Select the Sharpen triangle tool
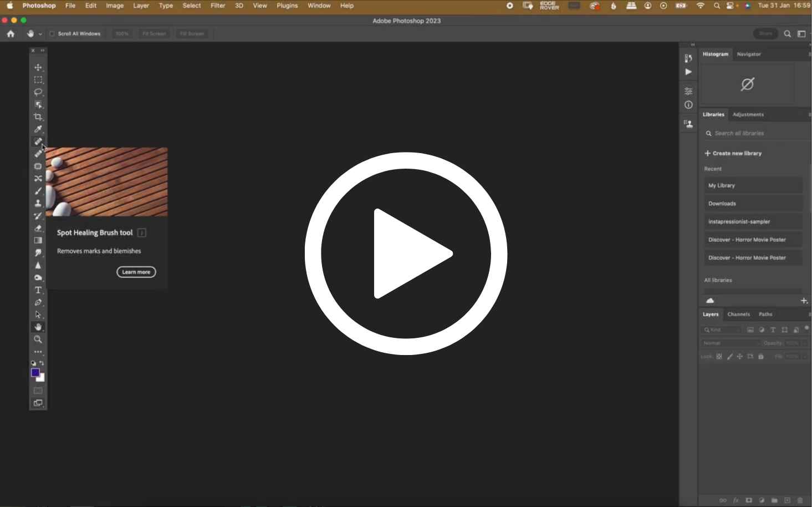The width and height of the screenshot is (812, 507). tap(38, 265)
